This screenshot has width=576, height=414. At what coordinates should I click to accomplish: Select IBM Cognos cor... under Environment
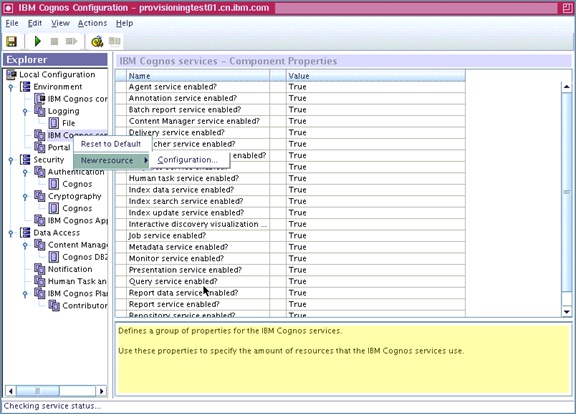pos(78,99)
